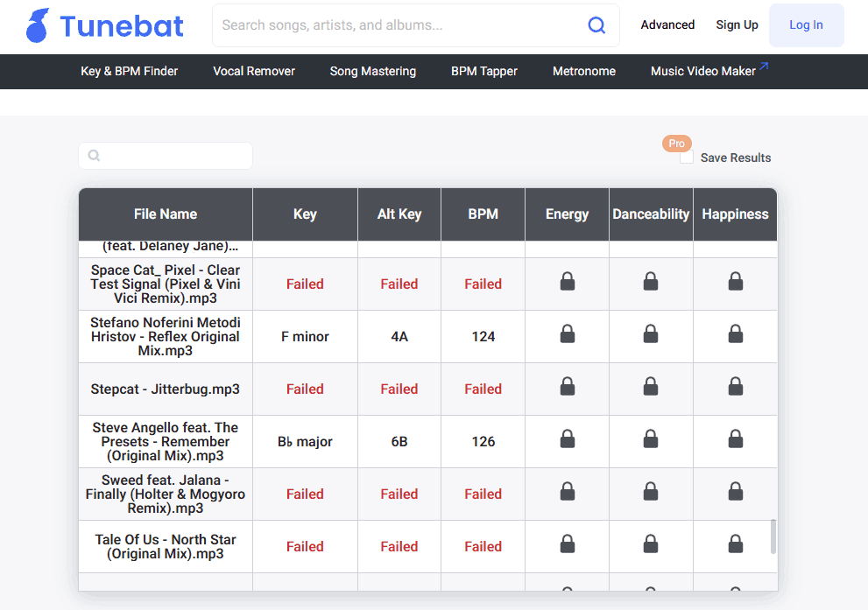The image size is (868, 610).
Task: Click the Pro badge above Save Results
Action: [676, 144]
